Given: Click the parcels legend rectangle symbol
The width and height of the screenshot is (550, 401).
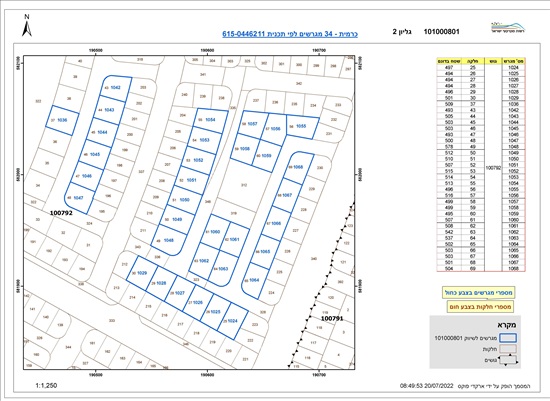Looking at the screenshot, I should coord(508,349).
